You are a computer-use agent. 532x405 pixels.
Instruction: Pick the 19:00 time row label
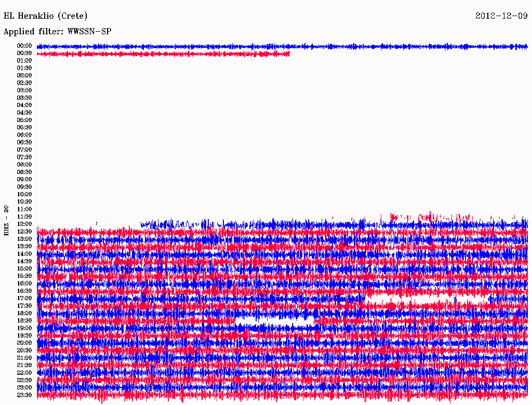(24, 328)
